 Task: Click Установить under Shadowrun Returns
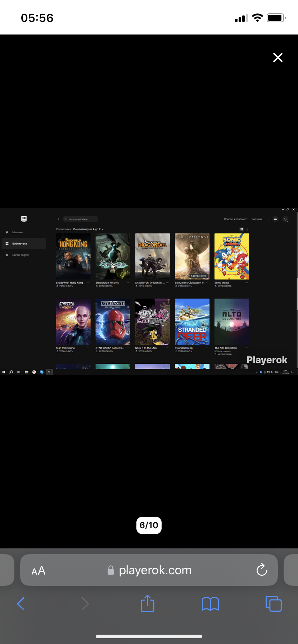click(x=104, y=286)
